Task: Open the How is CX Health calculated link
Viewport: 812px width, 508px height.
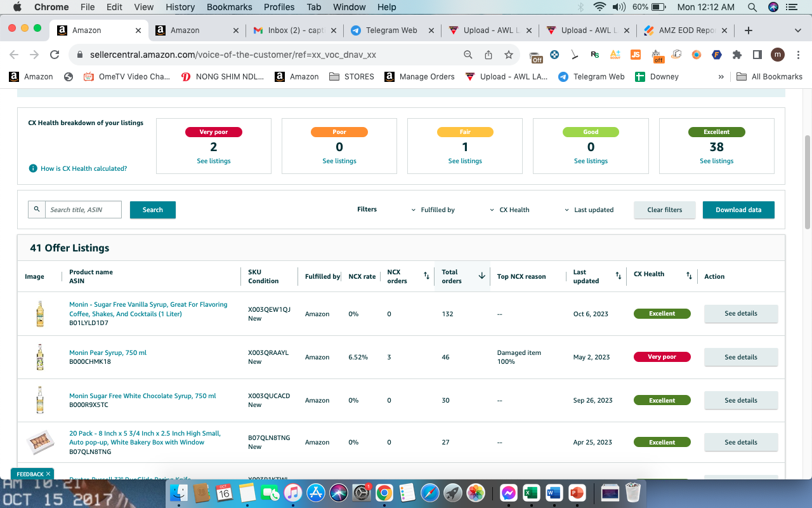Action: (x=84, y=169)
